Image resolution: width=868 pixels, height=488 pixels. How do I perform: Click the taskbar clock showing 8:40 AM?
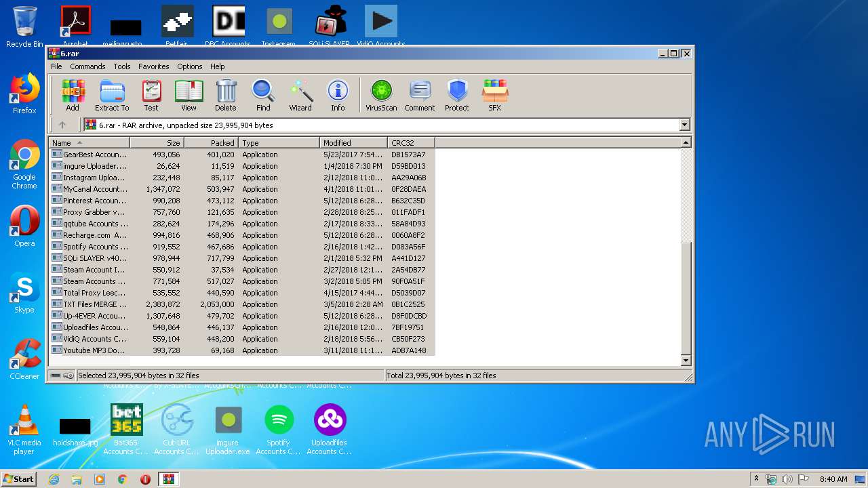pyautogui.click(x=833, y=479)
